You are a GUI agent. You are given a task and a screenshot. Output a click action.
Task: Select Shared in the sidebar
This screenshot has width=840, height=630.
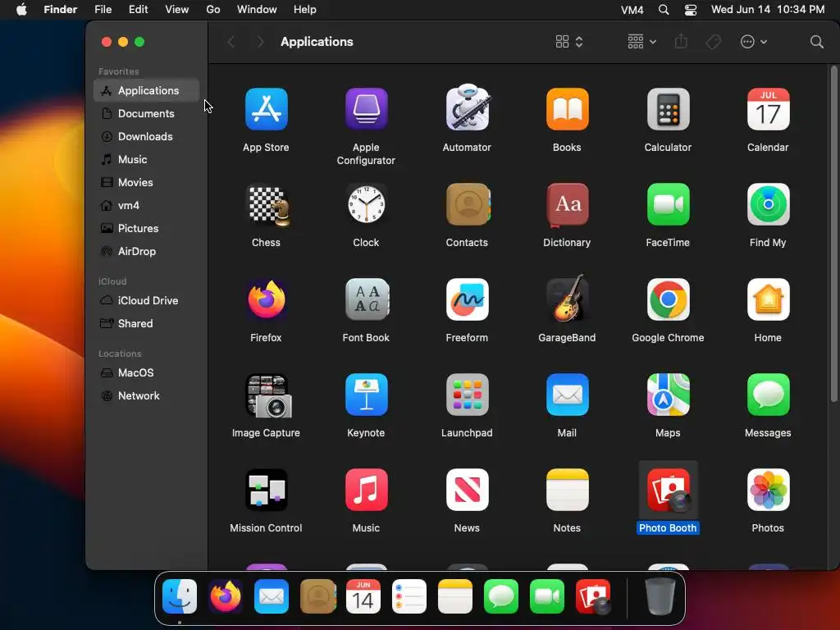146,323
